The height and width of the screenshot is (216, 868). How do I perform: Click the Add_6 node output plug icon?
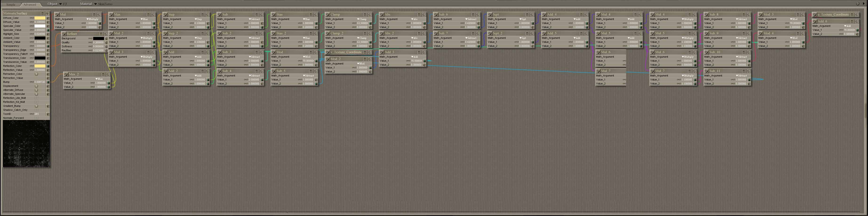pos(815,21)
